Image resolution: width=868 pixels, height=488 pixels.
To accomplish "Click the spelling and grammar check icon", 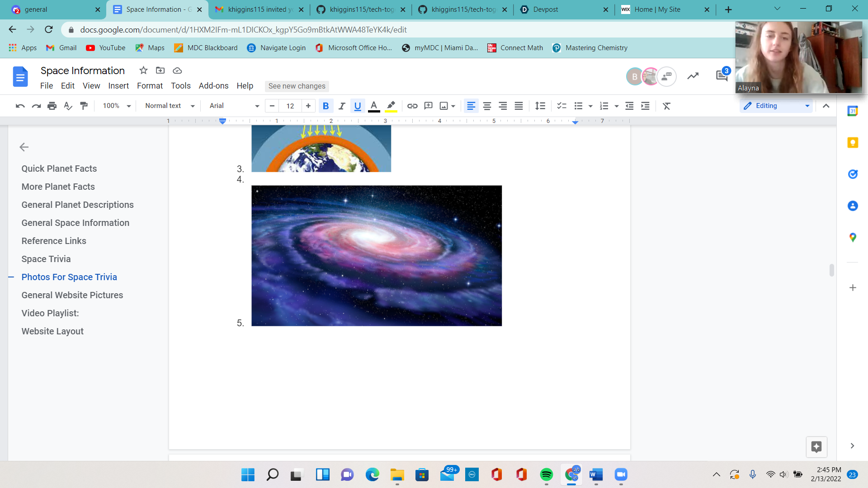I will point(68,106).
